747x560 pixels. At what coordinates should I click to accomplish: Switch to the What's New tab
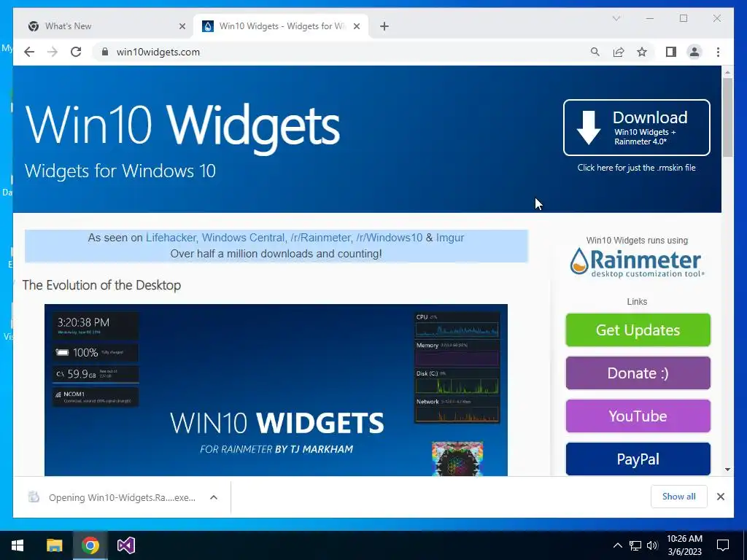(104, 26)
